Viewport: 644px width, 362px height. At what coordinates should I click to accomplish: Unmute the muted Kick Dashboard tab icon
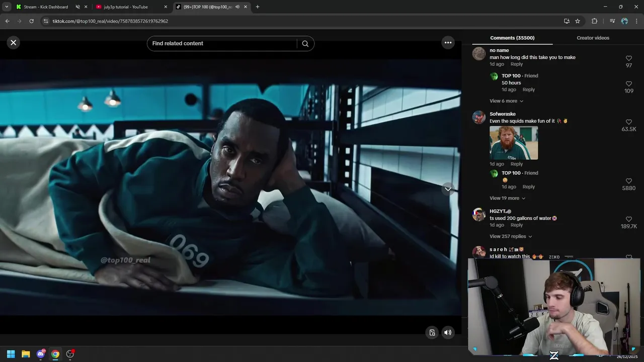[x=77, y=7]
